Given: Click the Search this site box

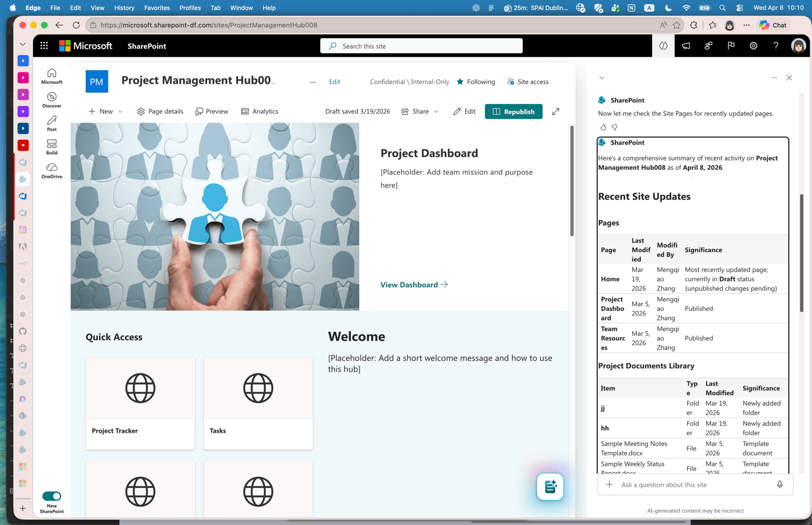Looking at the screenshot, I should [422, 46].
